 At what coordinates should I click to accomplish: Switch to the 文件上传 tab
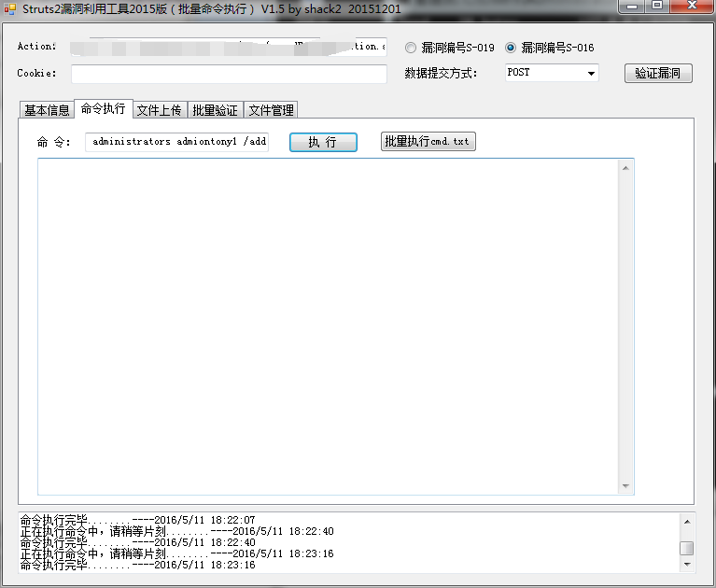pyautogui.click(x=160, y=110)
